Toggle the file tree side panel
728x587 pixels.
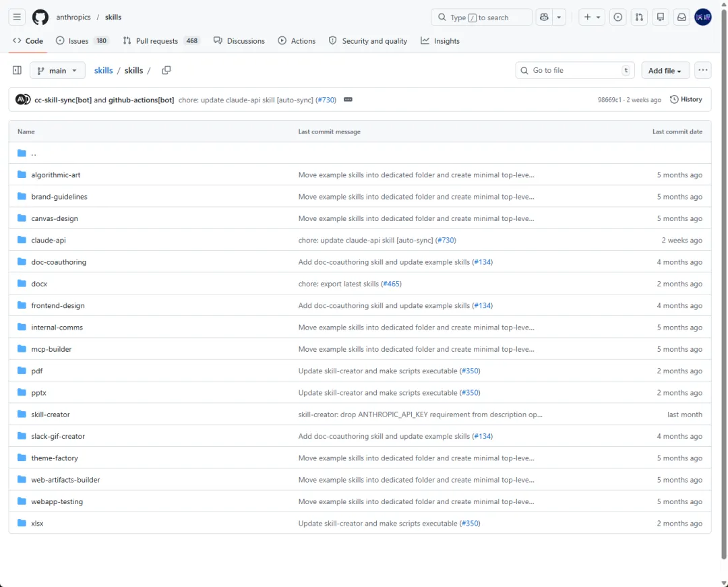[17, 70]
